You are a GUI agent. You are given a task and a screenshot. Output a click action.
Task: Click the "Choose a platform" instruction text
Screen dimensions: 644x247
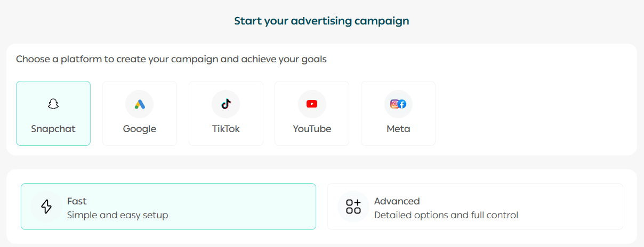[171, 59]
